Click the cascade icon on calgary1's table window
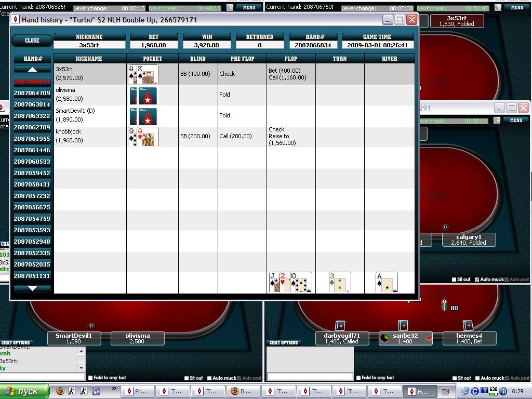 click(498, 121)
